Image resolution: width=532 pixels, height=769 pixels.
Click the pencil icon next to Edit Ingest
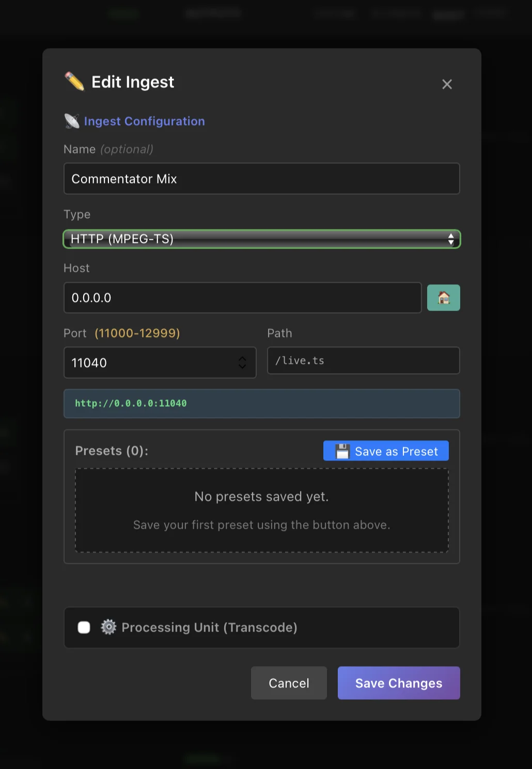point(74,82)
